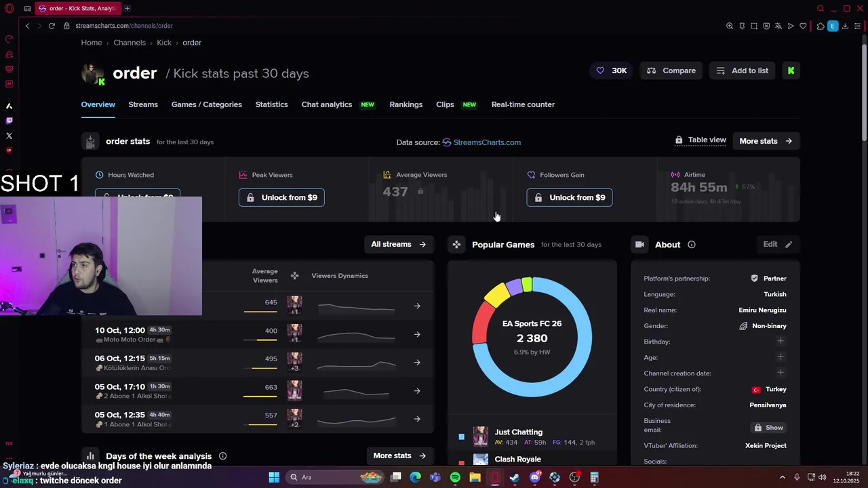Image resolution: width=868 pixels, height=488 pixels.
Task: Click the More stats button near order stats
Action: (x=766, y=141)
